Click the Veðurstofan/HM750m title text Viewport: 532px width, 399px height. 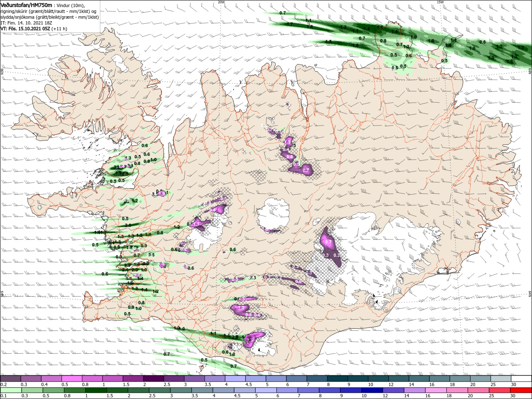[x=27, y=5]
